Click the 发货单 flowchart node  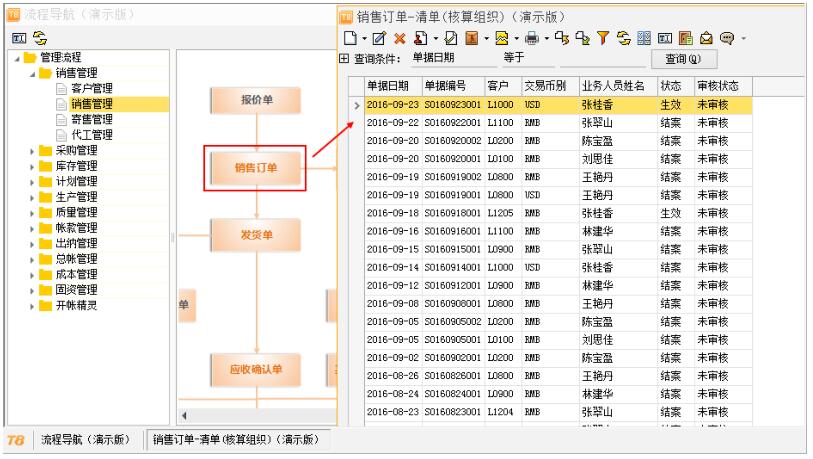(x=256, y=235)
